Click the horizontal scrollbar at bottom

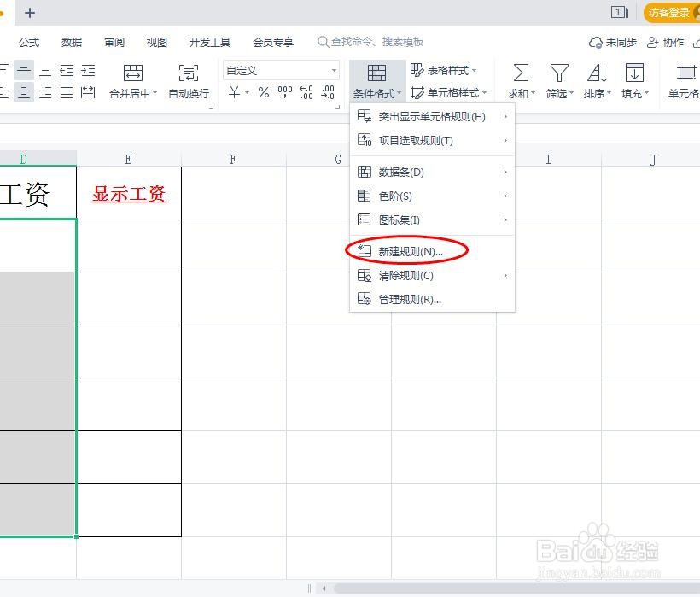[516, 588]
